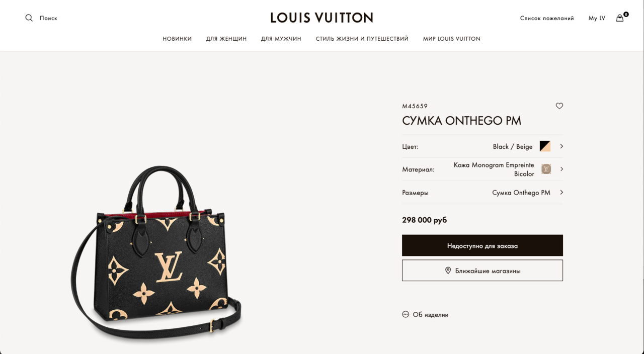Add bag to wishlist heart icon
Screen dimensions: 644x354
pos(559,106)
